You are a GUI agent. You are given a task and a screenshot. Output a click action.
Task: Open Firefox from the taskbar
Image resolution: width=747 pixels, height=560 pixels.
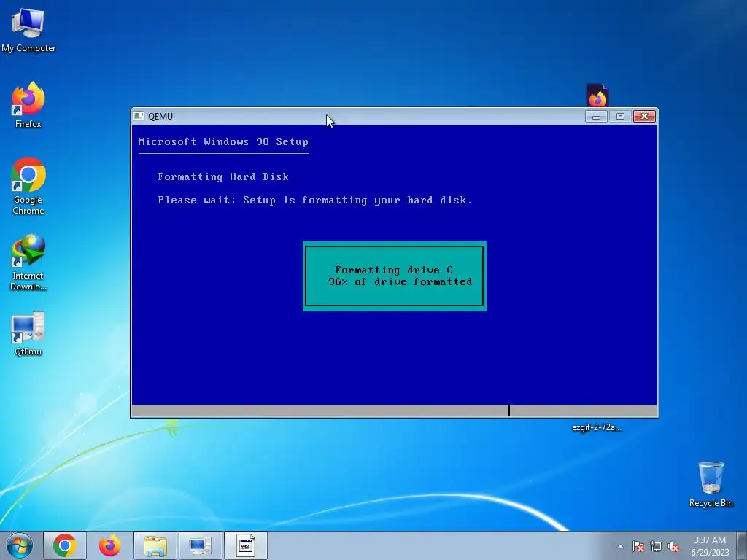point(110,545)
